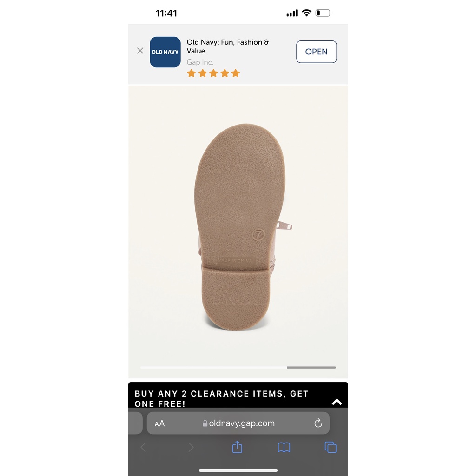Screen dimensions: 476x476
Task: Expand the clearance promo banner chevron
Action: coord(337,402)
